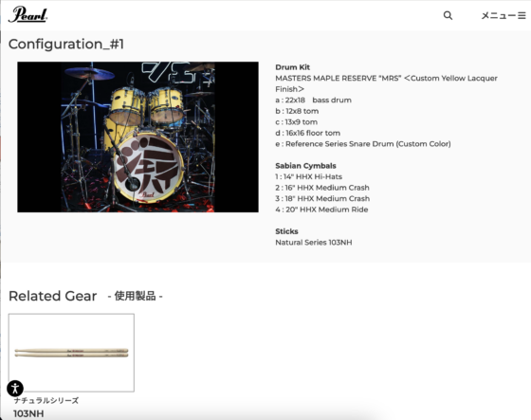Click the 12x8 tom line
Image resolution: width=531 pixels, height=420 pixels.
click(297, 111)
